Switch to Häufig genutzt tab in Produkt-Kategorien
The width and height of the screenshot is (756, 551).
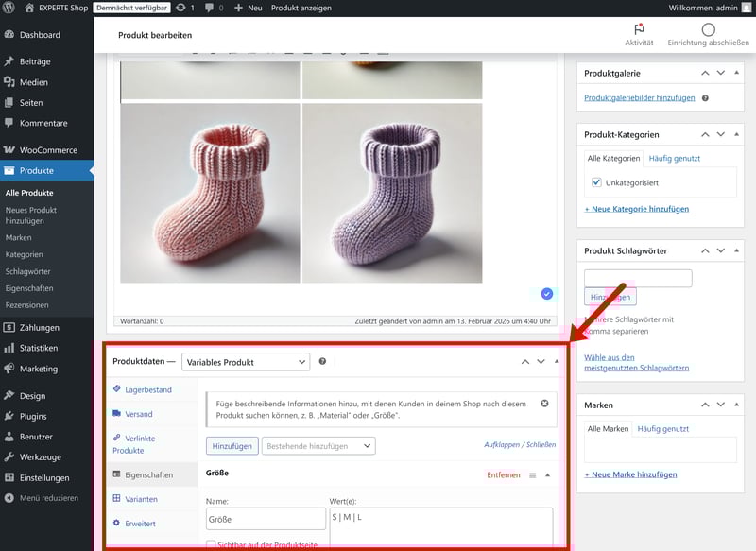point(674,158)
